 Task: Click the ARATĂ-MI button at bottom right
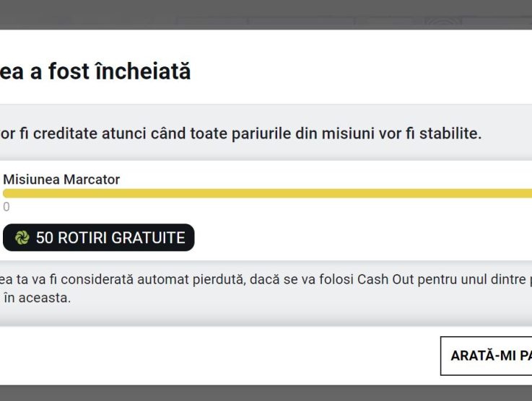tap(487, 356)
